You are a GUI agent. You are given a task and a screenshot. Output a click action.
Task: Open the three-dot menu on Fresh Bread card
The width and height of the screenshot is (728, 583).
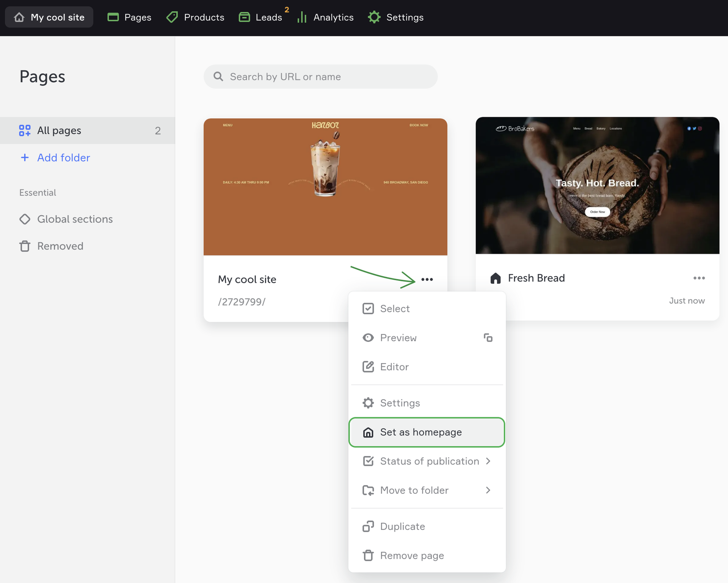pos(699,278)
